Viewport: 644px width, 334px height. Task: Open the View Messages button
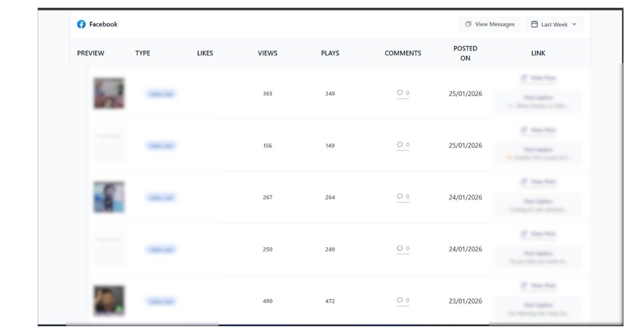tap(490, 24)
